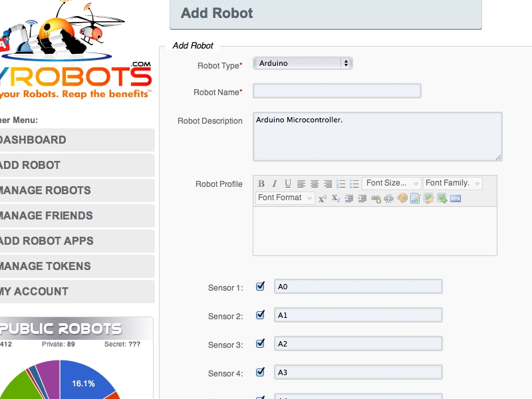Click the "Robot Profile" label
Viewport: 532px width, 399px height.
pos(219,184)
